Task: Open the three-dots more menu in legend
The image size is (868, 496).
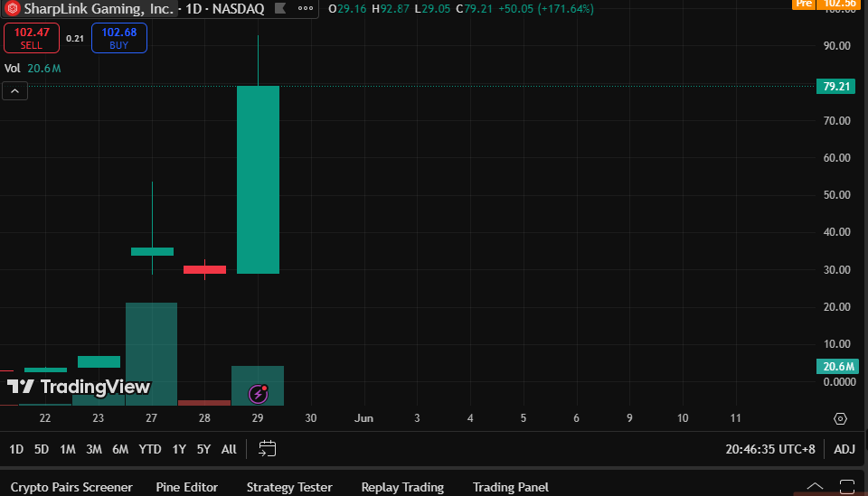Action: [x=305, y=8]
